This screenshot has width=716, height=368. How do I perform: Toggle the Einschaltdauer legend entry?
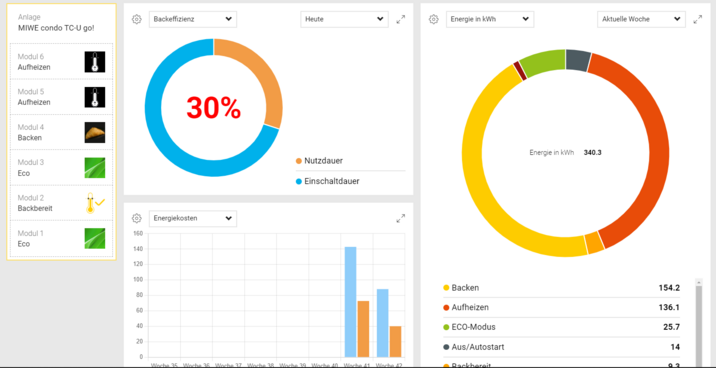(x=328, y=181)
